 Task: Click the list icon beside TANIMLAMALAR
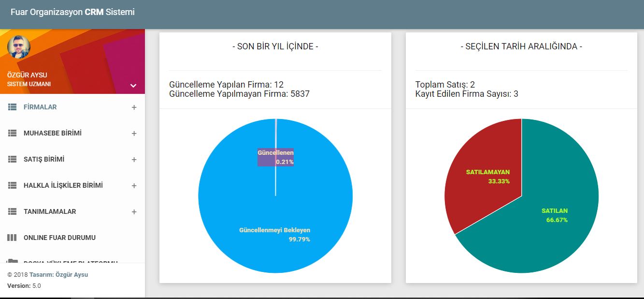13,212
